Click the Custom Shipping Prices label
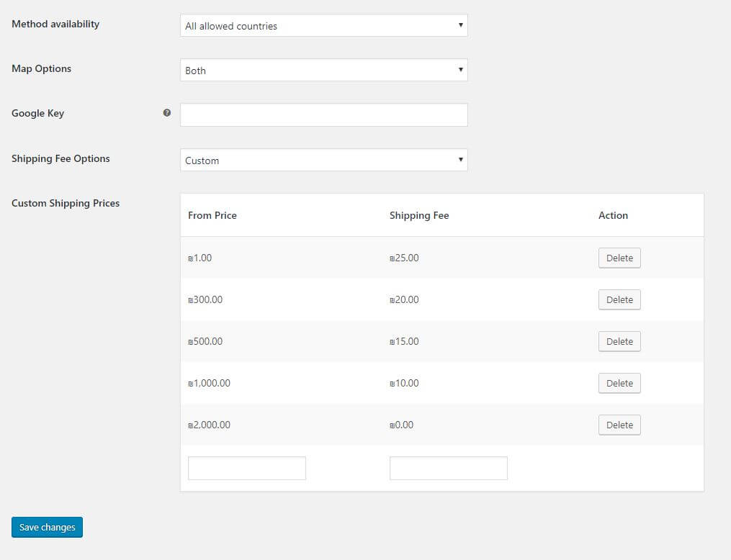The image size is (731, 560). [66, 203]
